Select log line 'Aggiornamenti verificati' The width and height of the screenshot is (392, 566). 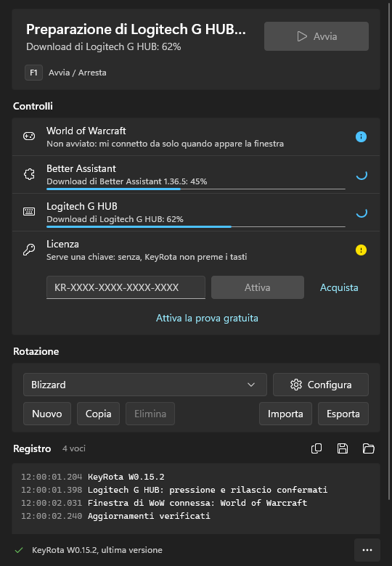click(x=149, y=516)
